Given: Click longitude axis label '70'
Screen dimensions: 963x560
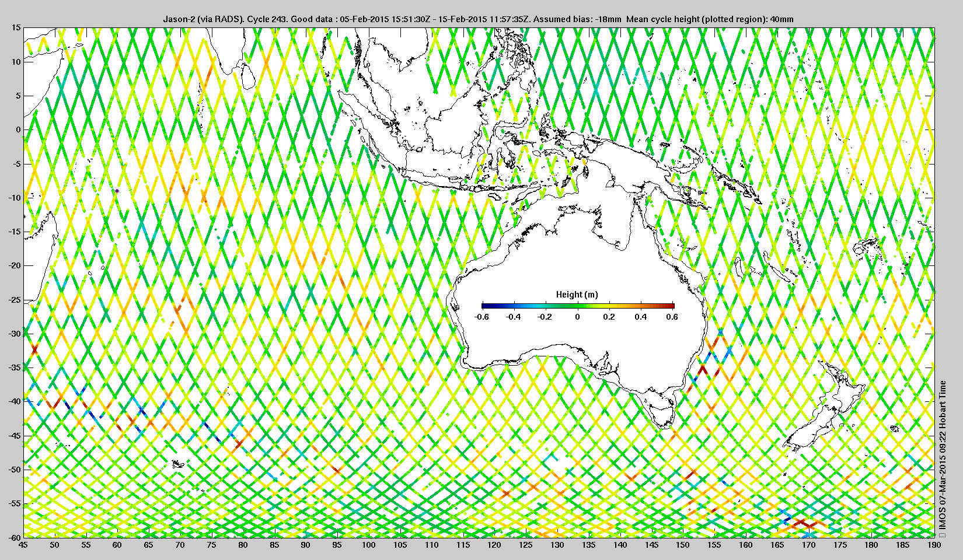Looking at the screenshot, I should click(x=180, y=545).
